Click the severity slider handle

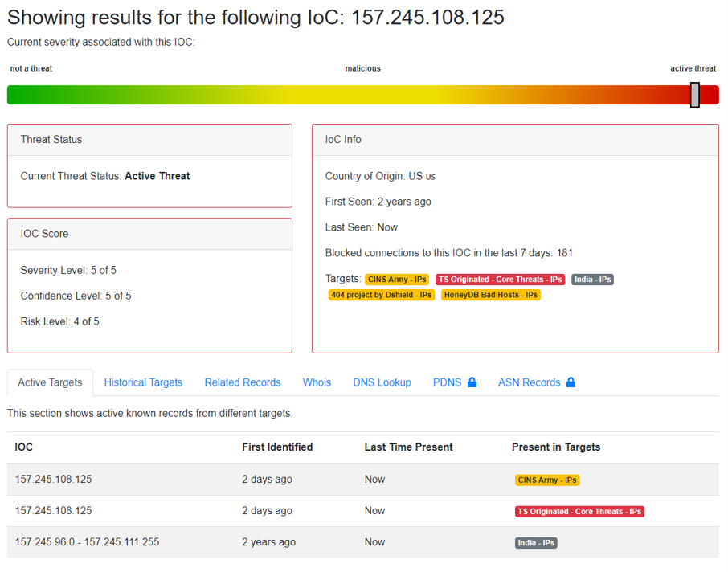(x=695, y=95)
